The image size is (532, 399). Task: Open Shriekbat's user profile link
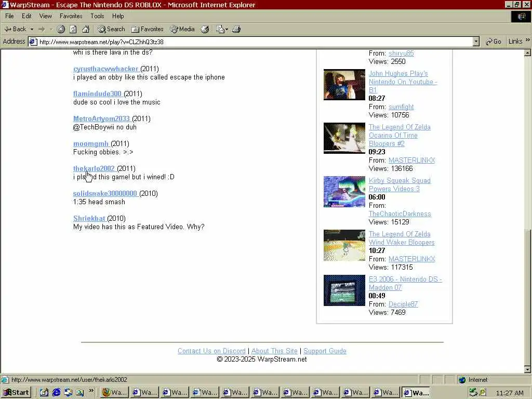[89, 219]
